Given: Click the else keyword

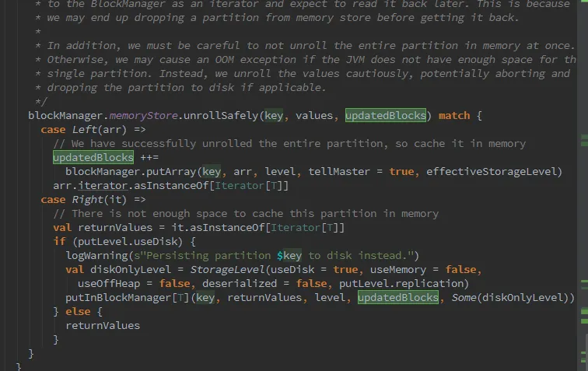Looking at the screenshot, I should tap(78, 312).
